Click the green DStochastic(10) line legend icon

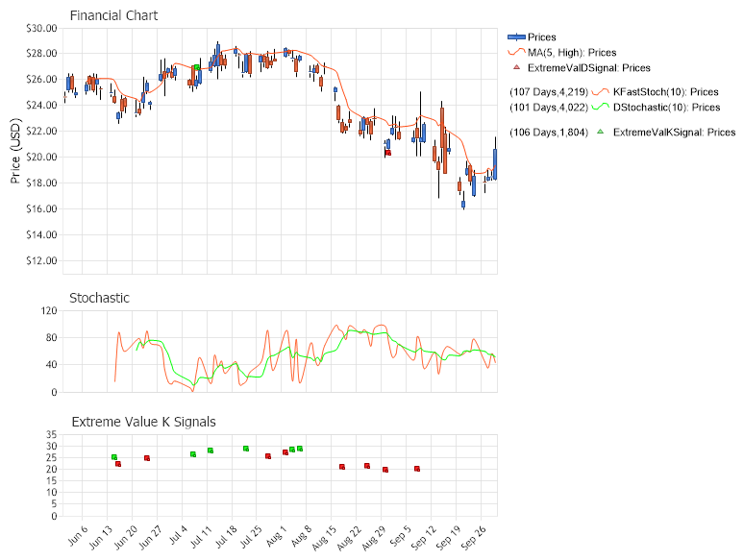point(601,108)
